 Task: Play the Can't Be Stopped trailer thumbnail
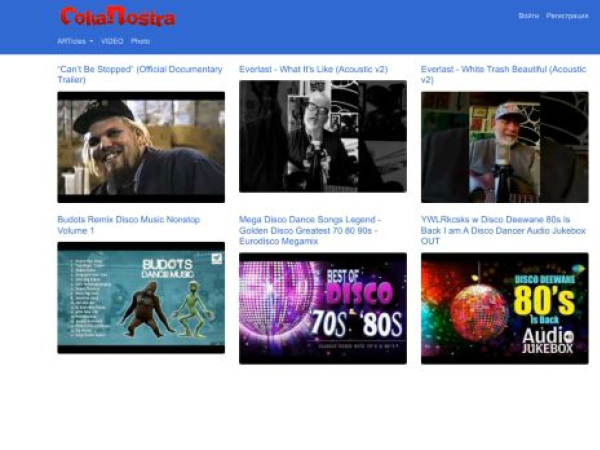pos(141,147)
